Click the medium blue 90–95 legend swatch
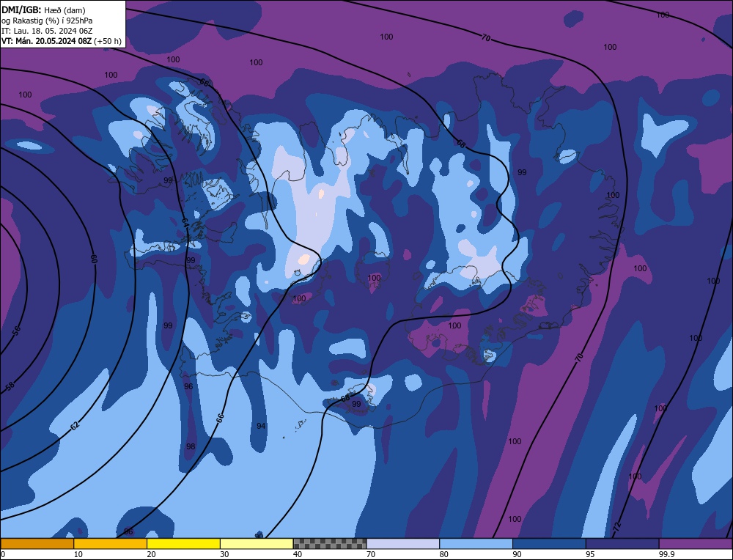 549,544
